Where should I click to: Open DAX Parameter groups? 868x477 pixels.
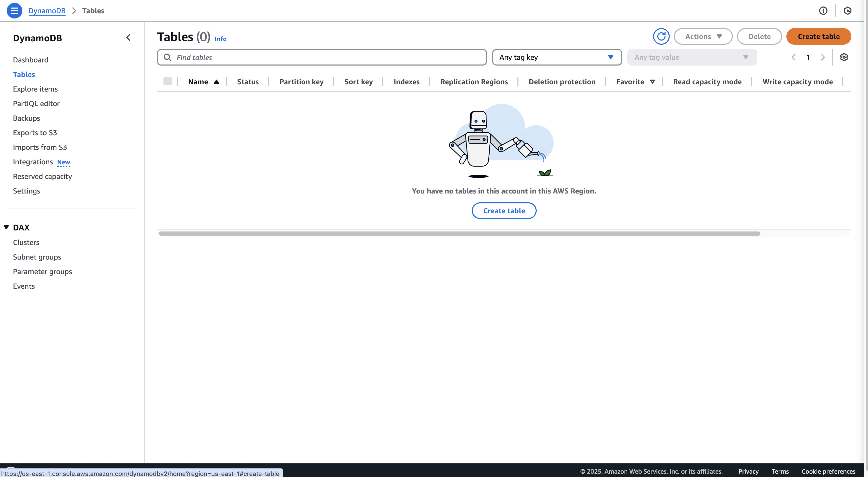click(x=42, y=272)
